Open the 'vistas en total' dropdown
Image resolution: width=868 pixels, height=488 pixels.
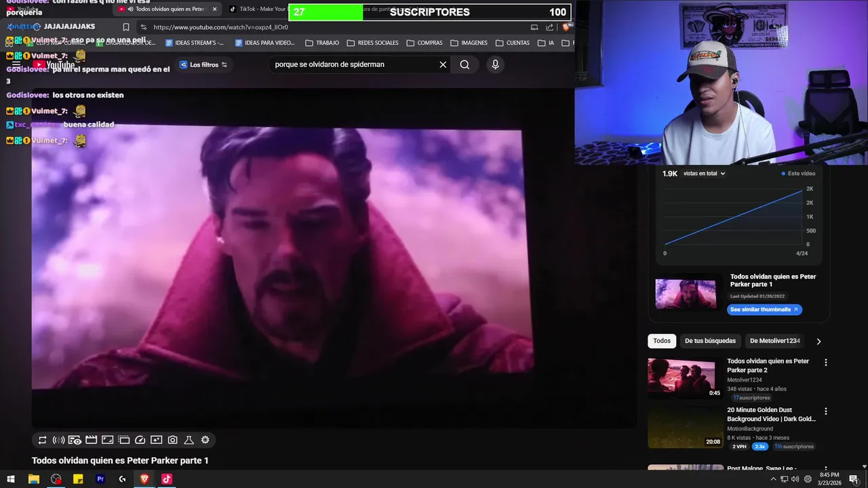tap(704, 174)
